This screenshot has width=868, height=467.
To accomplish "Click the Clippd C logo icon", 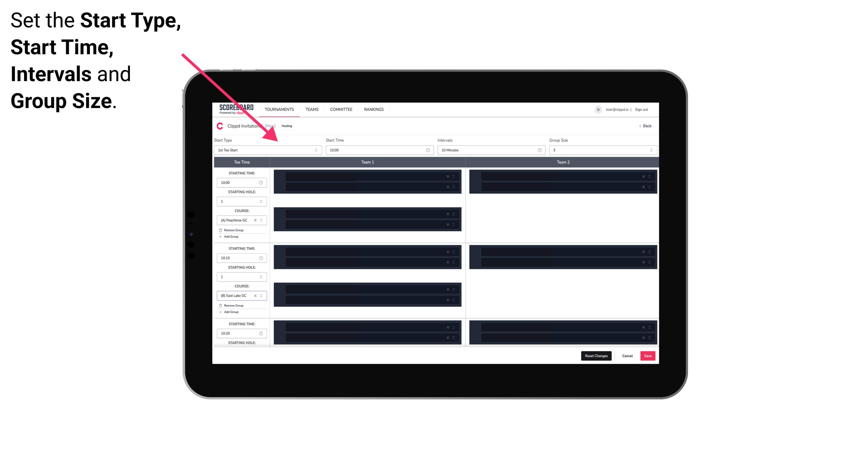I will [x=219, y=126].
